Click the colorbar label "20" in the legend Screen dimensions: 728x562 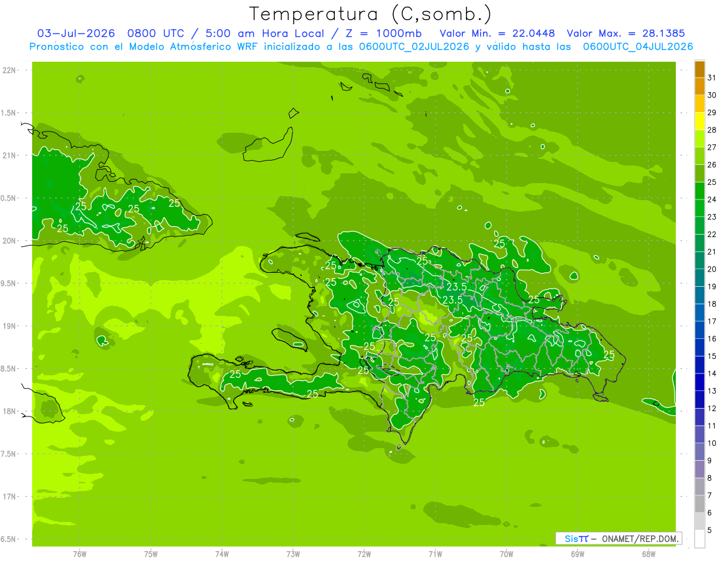point(712,269)
